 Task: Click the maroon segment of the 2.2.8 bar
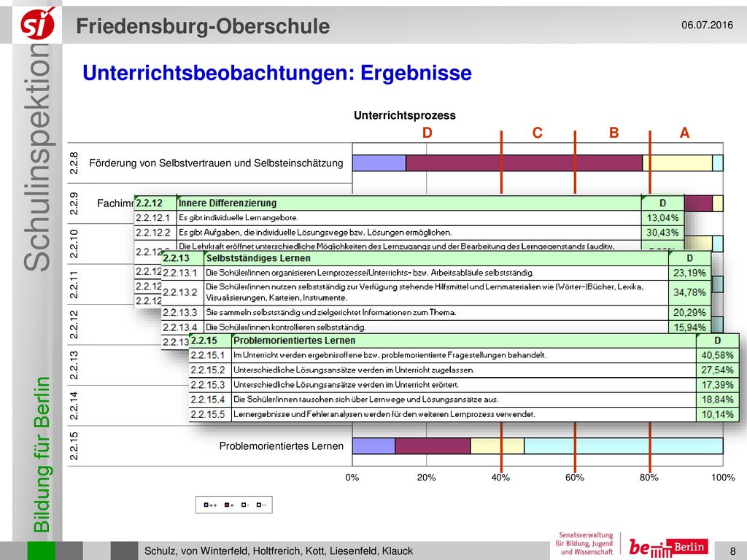524,163
